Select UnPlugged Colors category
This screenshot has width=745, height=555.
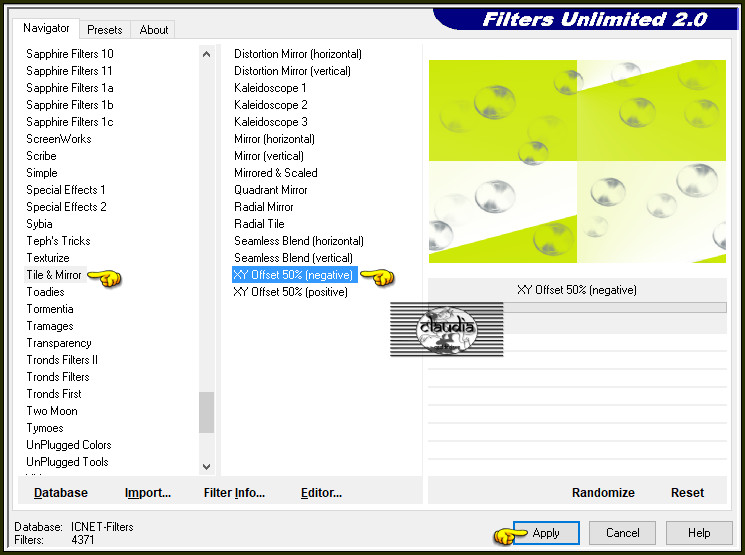[69, 445]
